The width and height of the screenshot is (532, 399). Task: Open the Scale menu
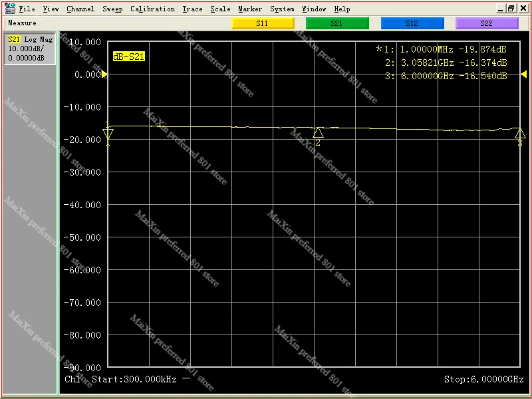(220, 9)
